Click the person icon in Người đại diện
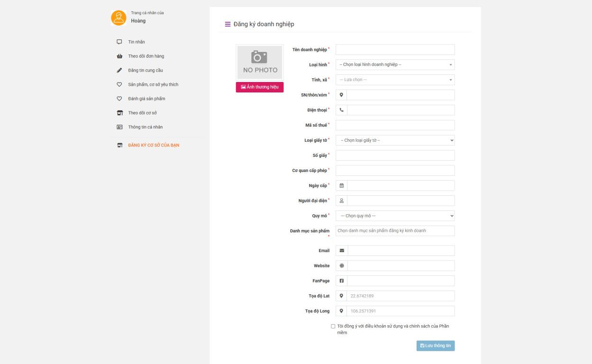 point(341,200)
